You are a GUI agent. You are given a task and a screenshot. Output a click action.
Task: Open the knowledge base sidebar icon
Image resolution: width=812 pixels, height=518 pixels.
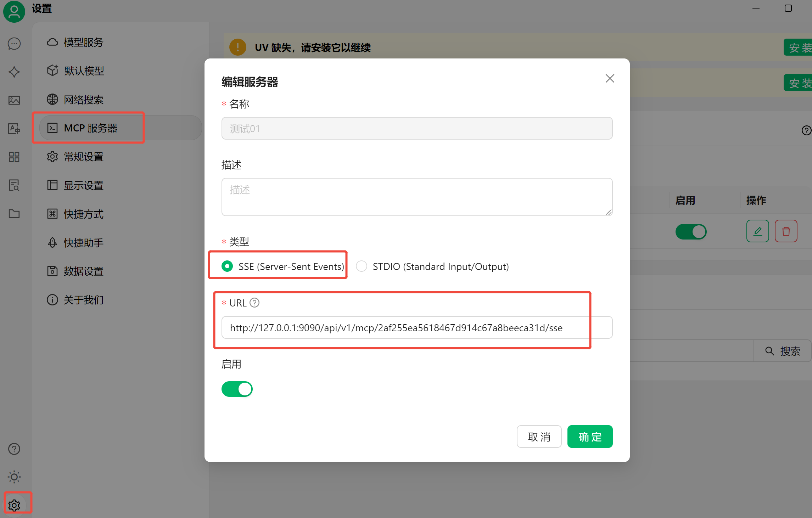pos(14,185)
